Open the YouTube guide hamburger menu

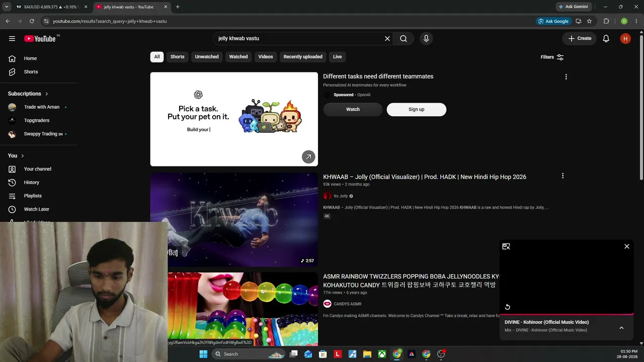12,39
